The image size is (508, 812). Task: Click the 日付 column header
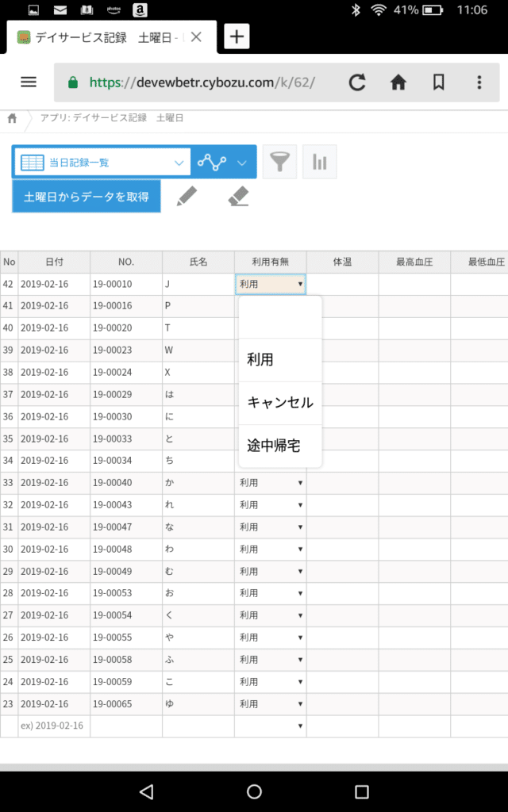pyautogui.click(x=55, y=262)
